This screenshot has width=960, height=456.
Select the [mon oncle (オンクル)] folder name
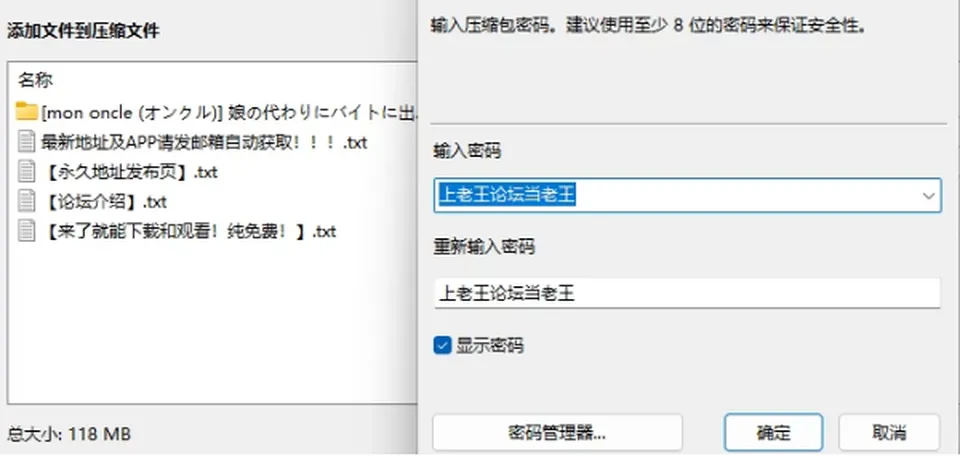pyautogui.click(x=230, y=113)
